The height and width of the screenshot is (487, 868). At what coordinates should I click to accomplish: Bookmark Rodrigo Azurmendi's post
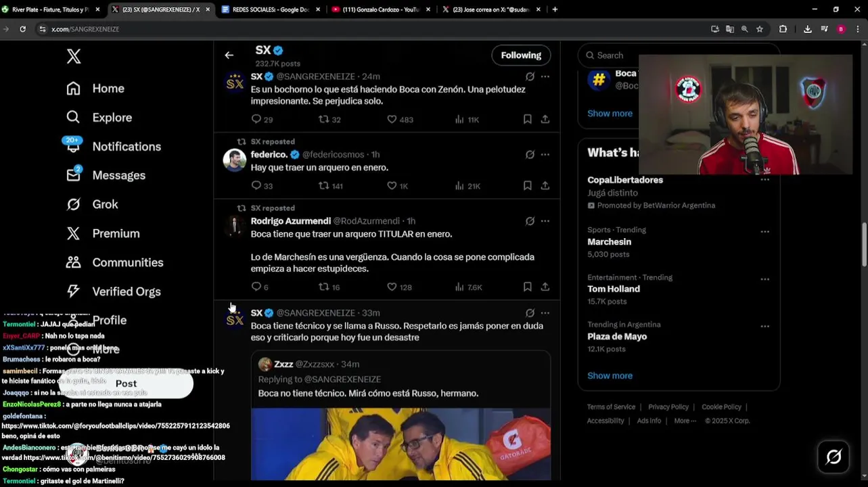pyautogui.click(x=527, y=287)
